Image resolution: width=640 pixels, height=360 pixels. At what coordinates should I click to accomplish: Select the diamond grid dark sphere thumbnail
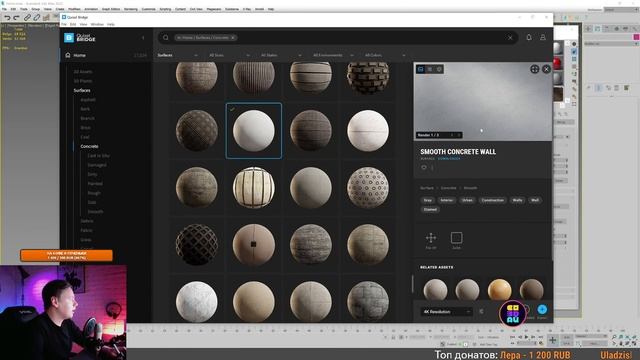tap(197, 244)
